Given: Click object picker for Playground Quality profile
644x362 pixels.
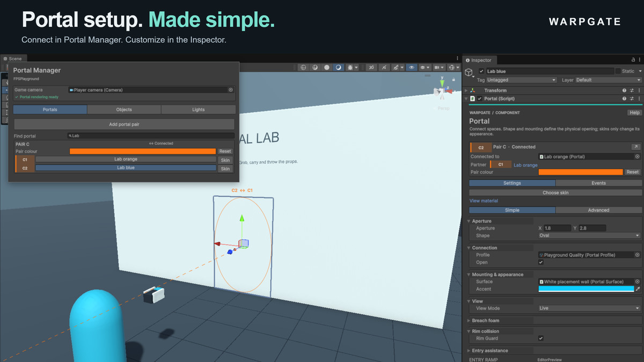Looking at the screenshot, I should (637, 255).
